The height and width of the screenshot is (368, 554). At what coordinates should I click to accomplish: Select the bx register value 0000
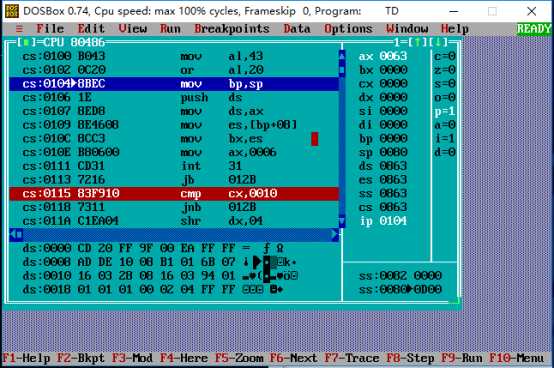pyautogui.click(x=393, y=70)
